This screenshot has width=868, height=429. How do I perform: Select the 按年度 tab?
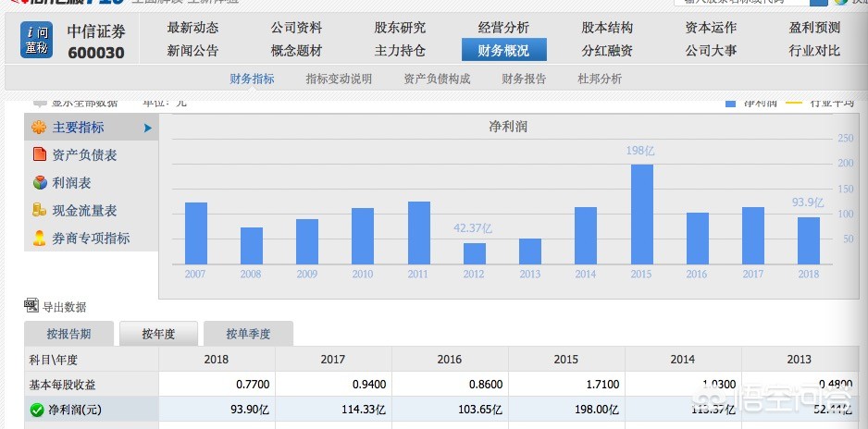tap(158, 334)
